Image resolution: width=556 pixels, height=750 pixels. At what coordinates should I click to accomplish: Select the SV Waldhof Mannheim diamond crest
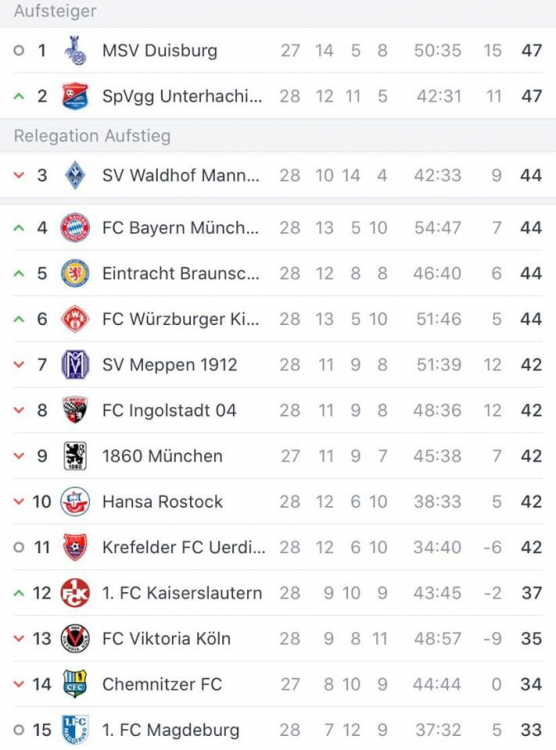75,175
